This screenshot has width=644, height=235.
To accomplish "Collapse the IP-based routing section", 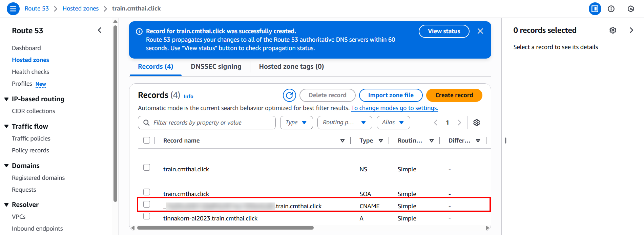I will [x=6, y=99].
